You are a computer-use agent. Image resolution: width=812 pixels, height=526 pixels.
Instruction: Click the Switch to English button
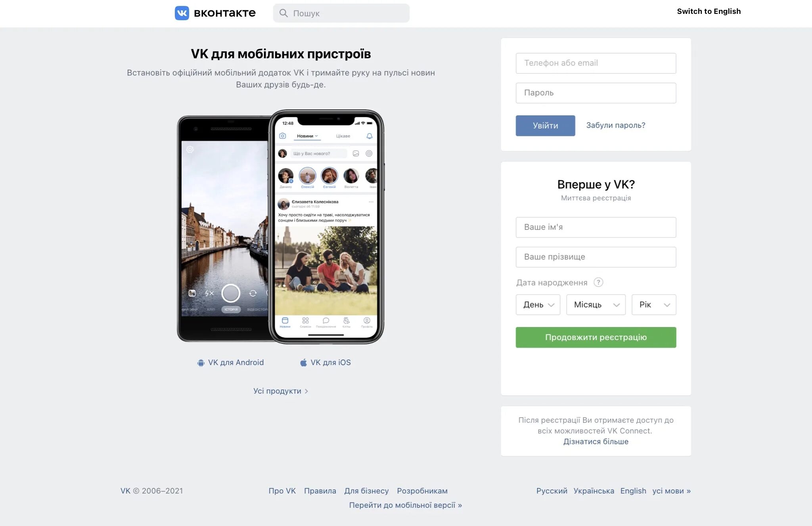tap(709, 11)
